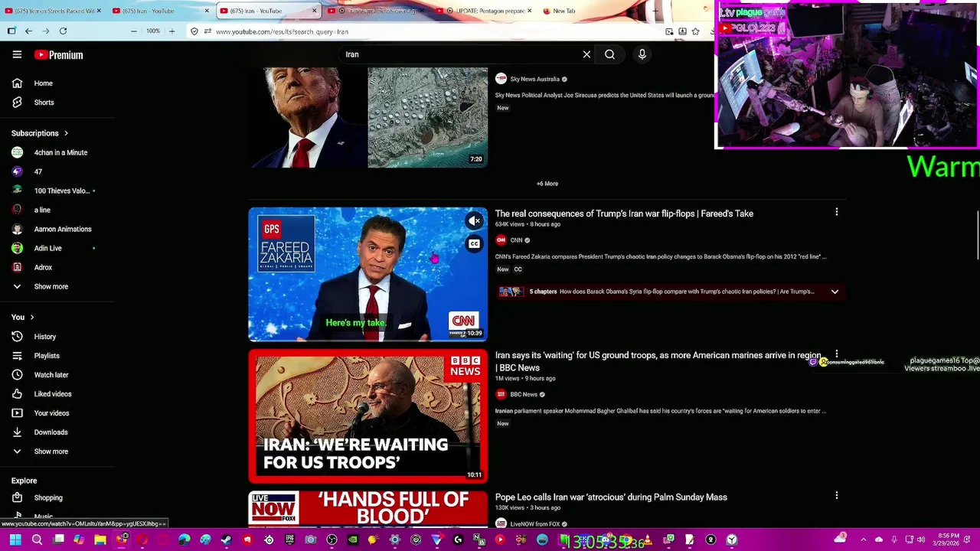Screen dimensions: 980x551
Task: Click the BBC News channel avatar
Action: [501, 394]
